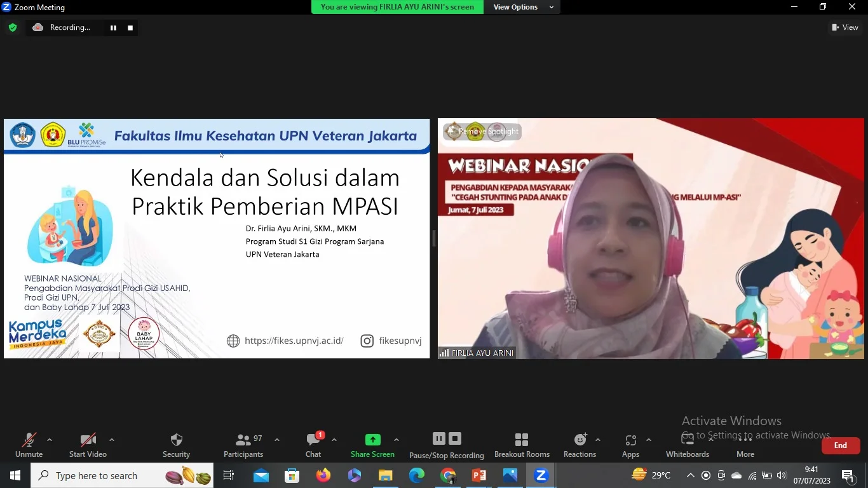Image resolution: width=868 pixels, height=488 pixels.
Task: Open the View Options dropdown
Action: click(x=524, y=7)
